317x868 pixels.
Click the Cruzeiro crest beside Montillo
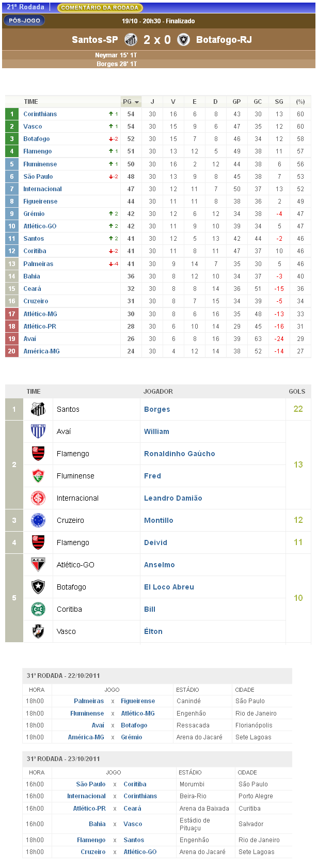coord(38,520)
